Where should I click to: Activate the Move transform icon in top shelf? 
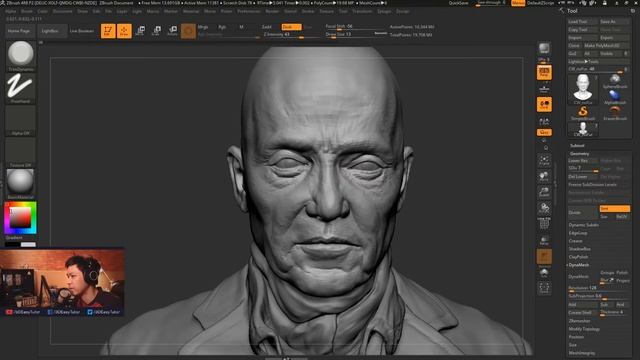pyautogui.click(x=140, y=31)
